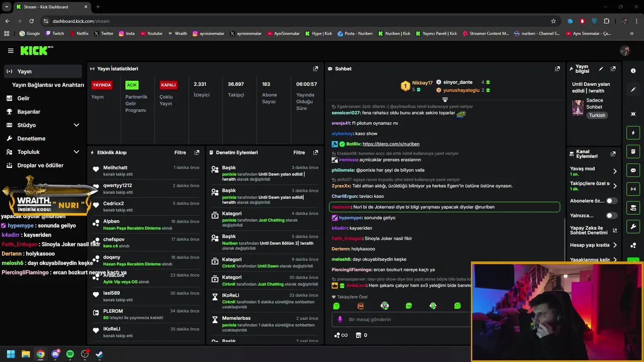Click the lightning bolt quick action icon
The width and height of the screenshot is (644, 362).
[633, 133]
